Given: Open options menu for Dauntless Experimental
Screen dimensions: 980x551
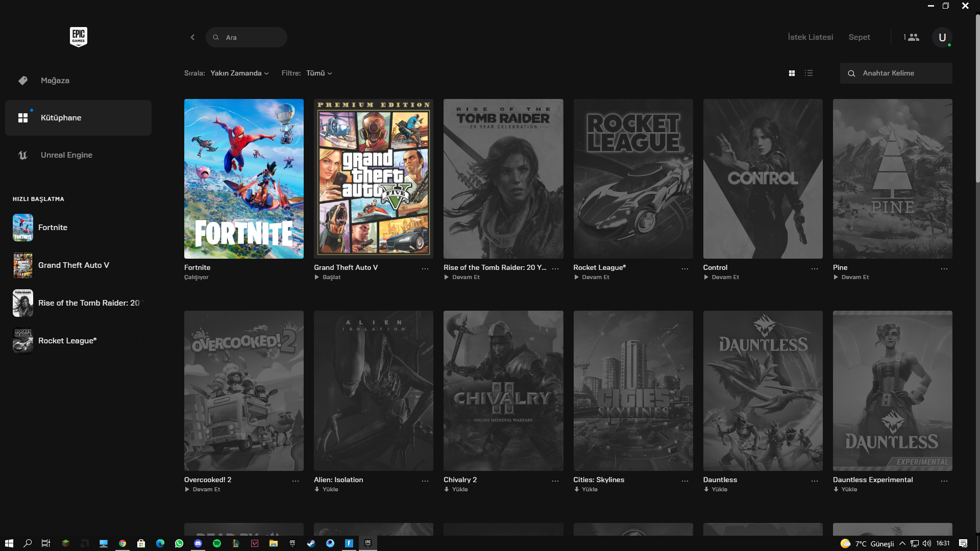Looking at the screenshot, I should 944,481.
